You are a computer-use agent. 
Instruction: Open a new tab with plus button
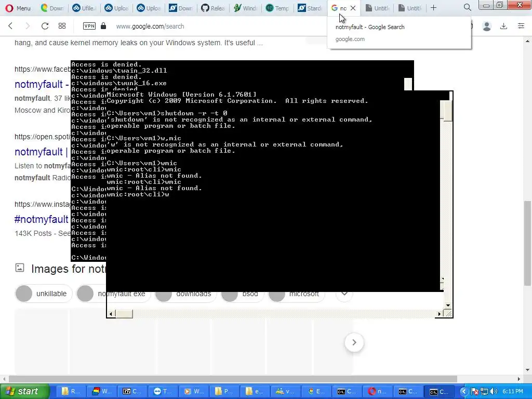point(434,8)
